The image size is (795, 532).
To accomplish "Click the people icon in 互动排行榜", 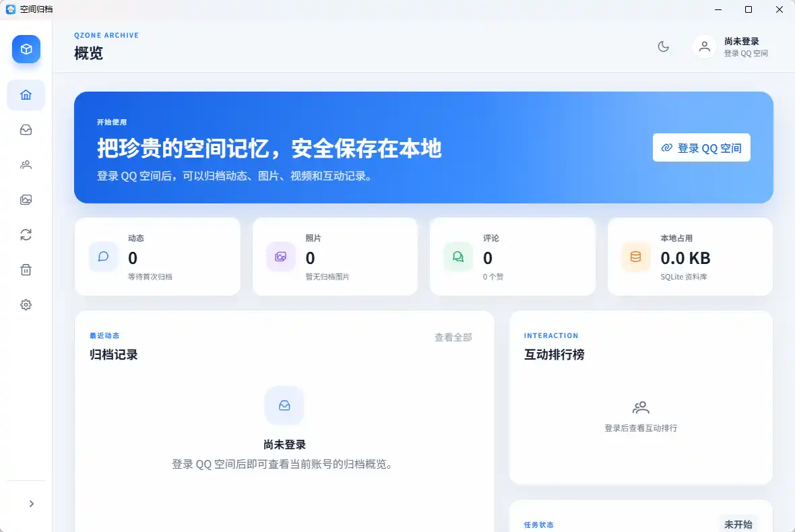I will point(641,407).
